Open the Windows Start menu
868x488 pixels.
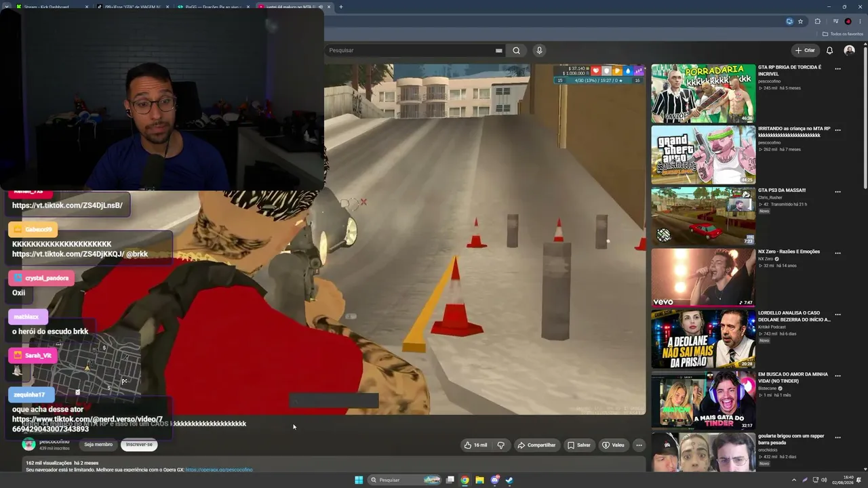[359, 480]
